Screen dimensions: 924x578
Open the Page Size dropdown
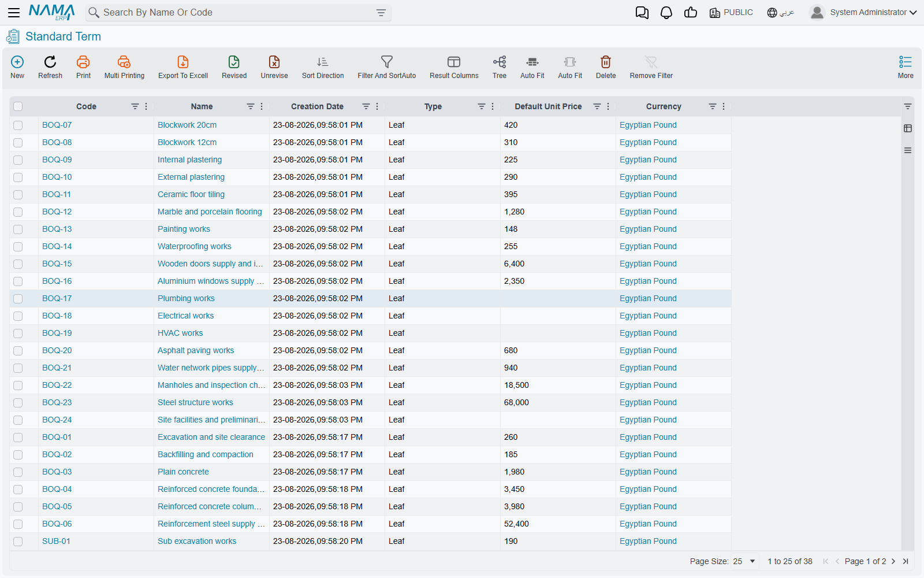(745, 561)
